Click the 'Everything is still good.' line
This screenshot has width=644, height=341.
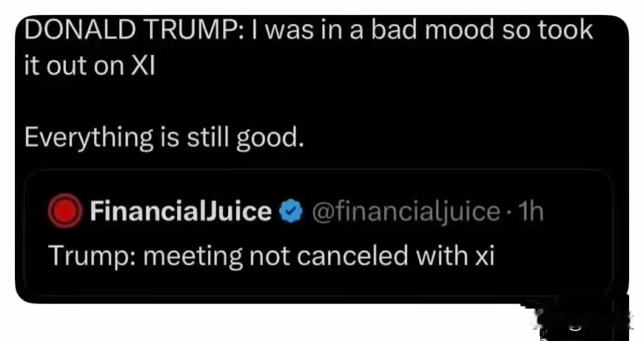[x=165, y=138]
